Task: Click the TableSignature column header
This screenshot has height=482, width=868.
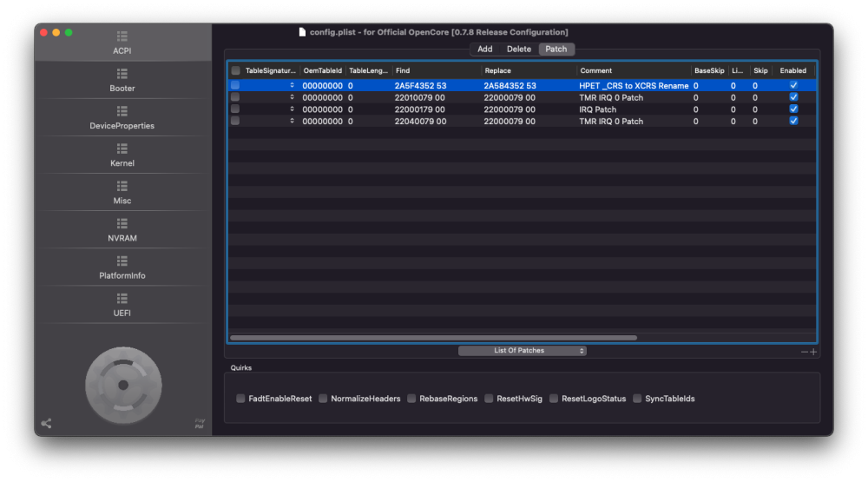Action: pos(271,70)
